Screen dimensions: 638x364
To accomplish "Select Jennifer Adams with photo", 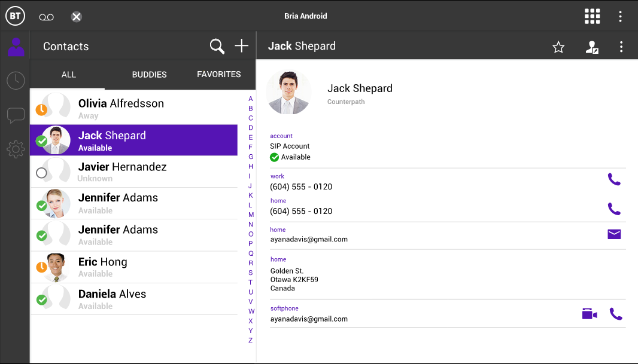I will click(x=134, y=203).
